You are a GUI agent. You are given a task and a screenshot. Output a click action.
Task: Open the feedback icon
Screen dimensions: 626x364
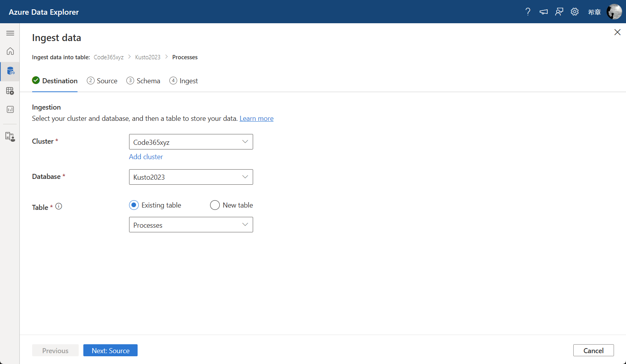[559, 12]
